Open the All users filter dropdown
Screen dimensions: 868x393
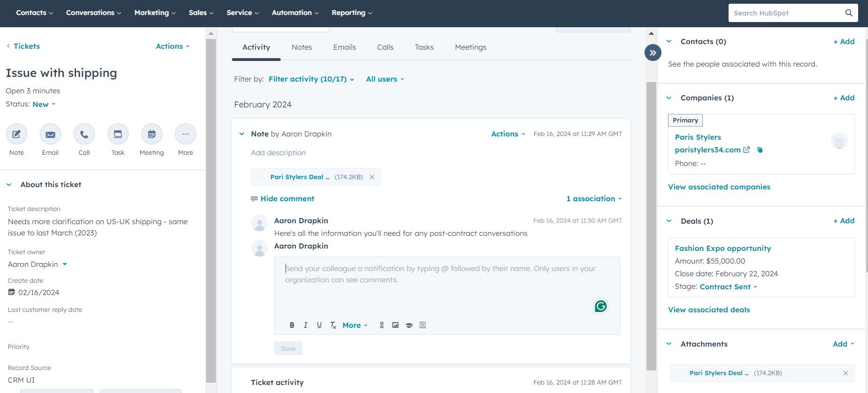[385, 79]
